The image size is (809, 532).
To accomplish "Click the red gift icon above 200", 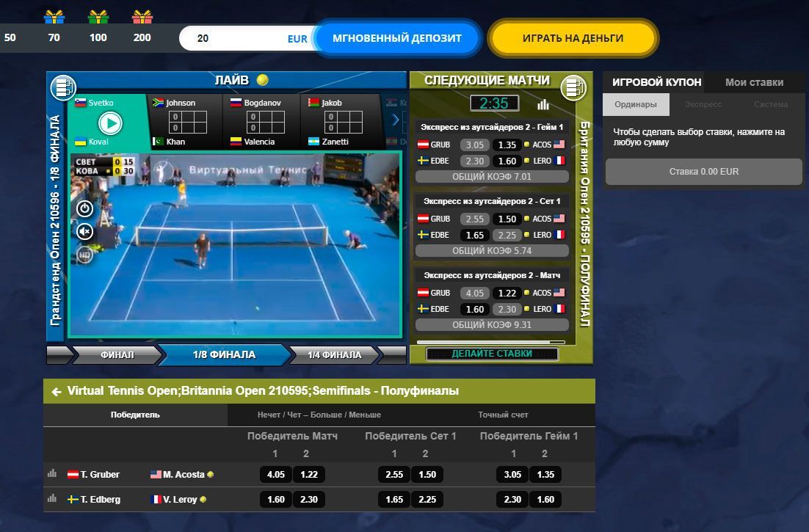I will pos(142,17).
